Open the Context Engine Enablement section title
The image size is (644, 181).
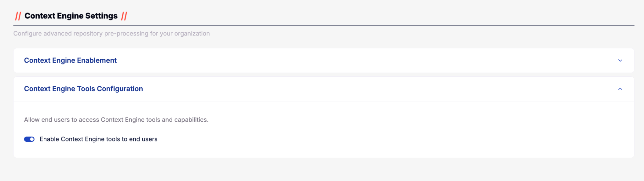70,60
